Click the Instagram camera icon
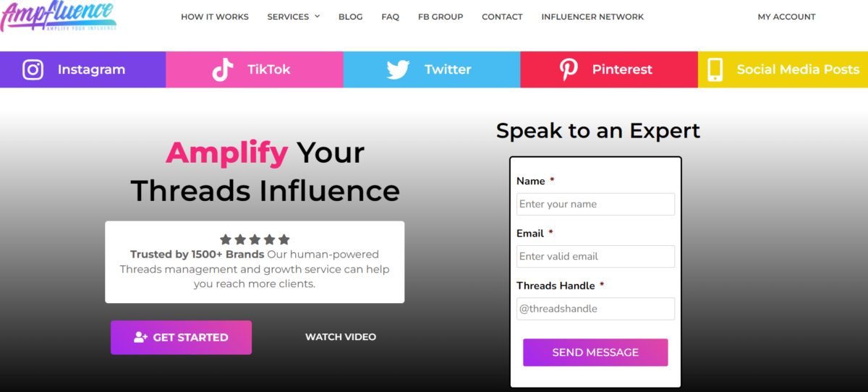The image size is (868, 392). pos(33,69)
